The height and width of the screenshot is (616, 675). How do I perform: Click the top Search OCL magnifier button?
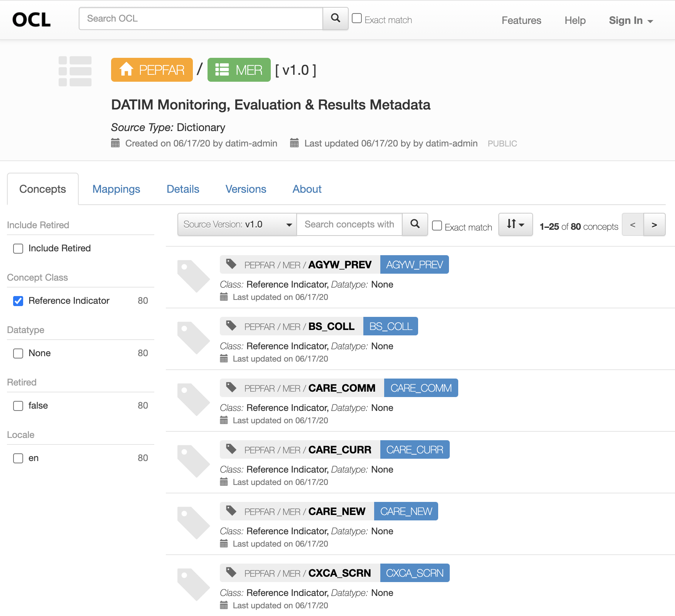coord(335,19)
